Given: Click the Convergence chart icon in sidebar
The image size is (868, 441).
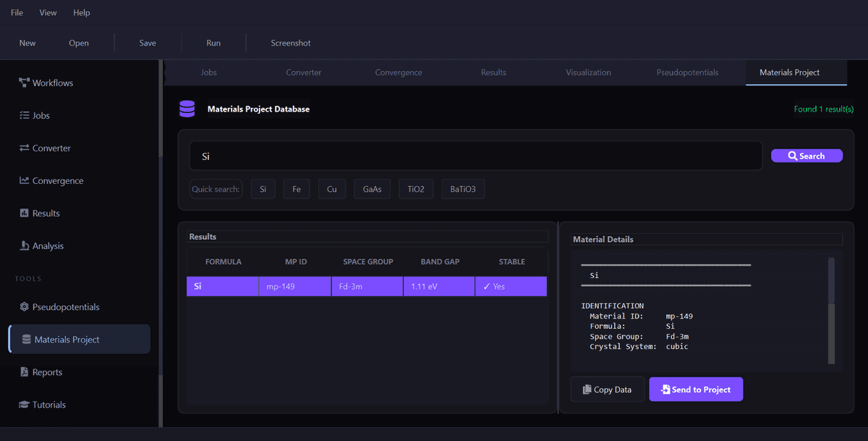Looking at the screenshot, I should point(24,180).
